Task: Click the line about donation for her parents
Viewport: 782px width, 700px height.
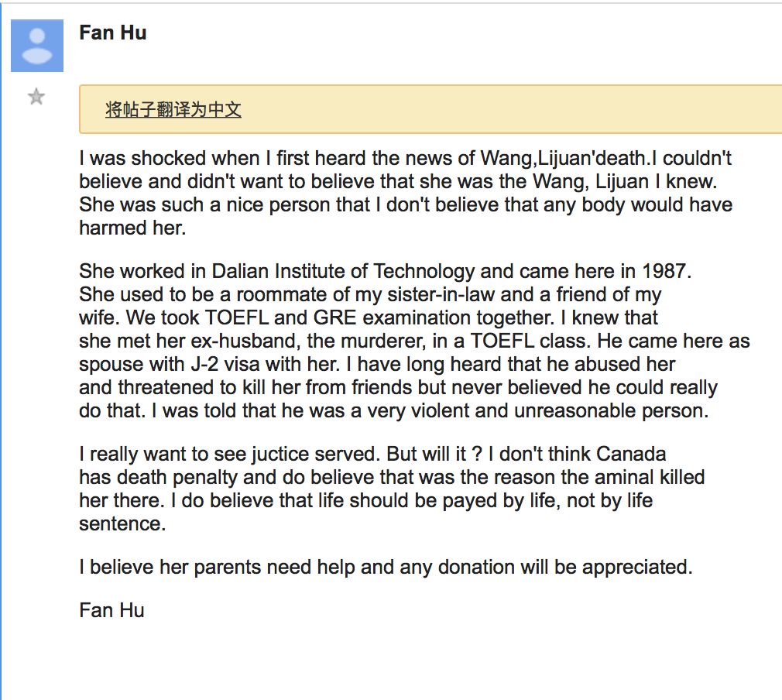Action: click(386, 568)
